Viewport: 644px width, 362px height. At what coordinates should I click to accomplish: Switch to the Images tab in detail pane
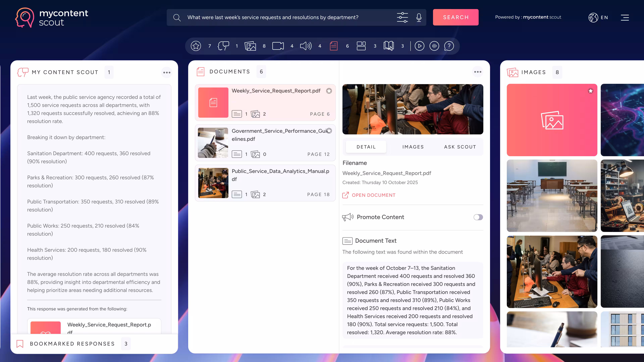pyautogui.click(x=413, y=147)
